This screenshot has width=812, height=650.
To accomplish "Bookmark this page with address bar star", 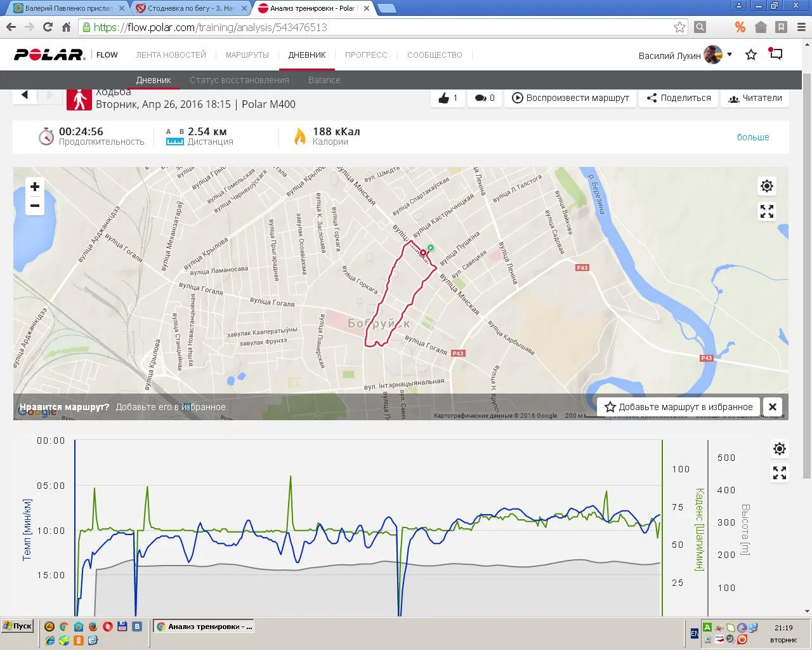I will [679, 27].
